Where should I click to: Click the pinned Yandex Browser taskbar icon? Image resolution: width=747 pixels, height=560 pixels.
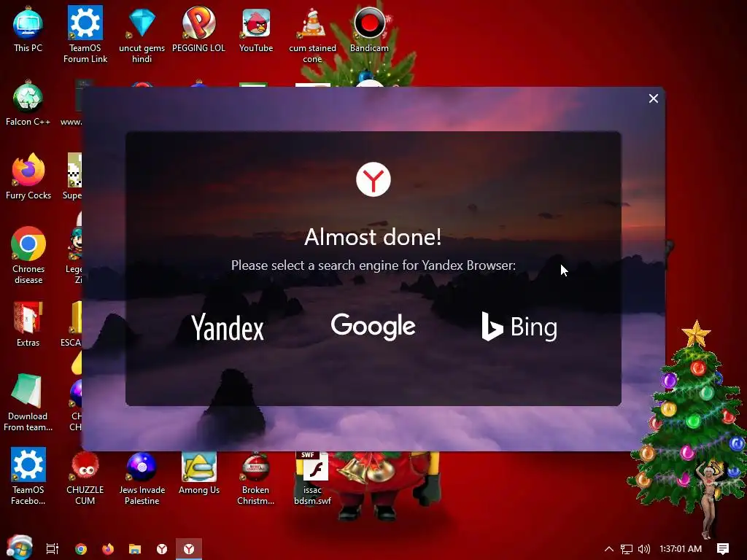tap(162, 549)
